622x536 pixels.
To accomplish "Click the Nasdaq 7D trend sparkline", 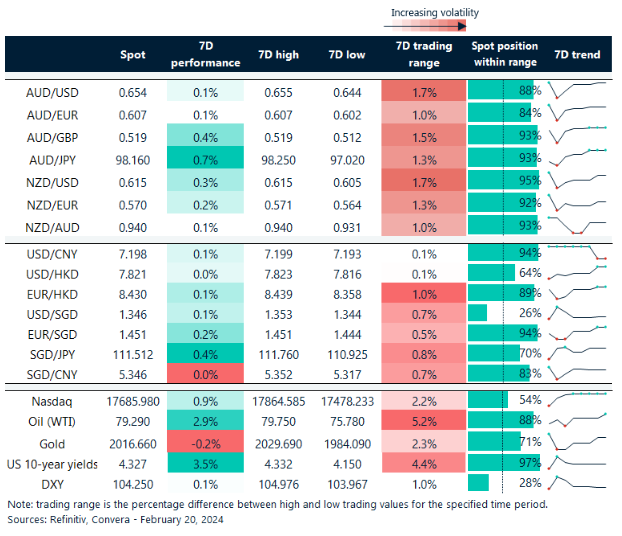I will pyautogui.click(x=577, y=399).
